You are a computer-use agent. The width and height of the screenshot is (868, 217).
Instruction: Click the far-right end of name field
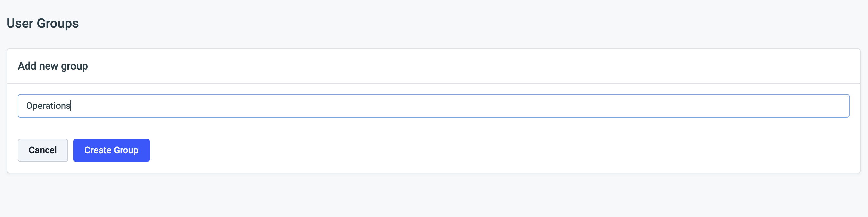(842, 106)
